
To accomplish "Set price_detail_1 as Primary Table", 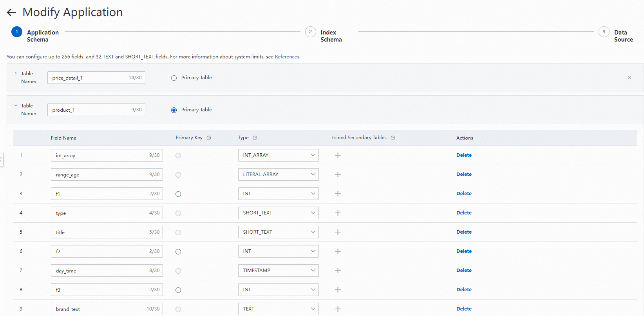I will 174,78.
